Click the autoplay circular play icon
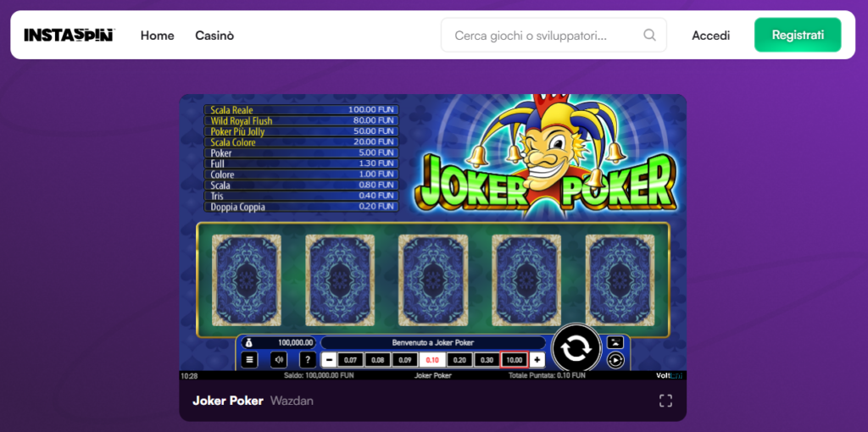The height and width of the screenshot is (432, 868). pyautogui.click(x=615, y=361)
